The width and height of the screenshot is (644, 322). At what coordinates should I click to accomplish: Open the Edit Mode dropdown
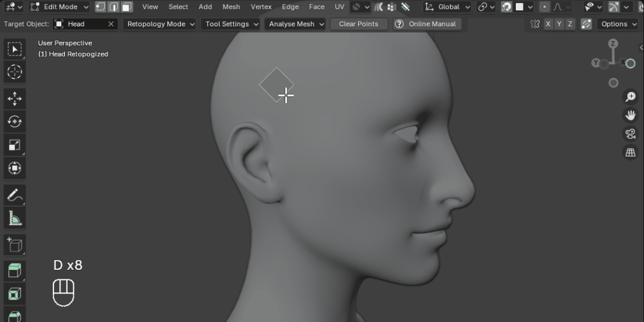pyautogui.click(x=59, y=7)
